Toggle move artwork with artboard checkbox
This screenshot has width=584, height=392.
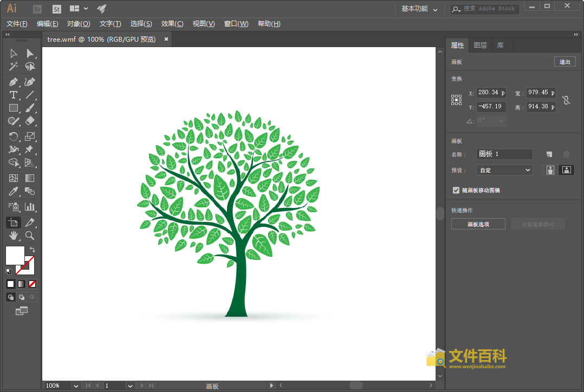point(456,190)
